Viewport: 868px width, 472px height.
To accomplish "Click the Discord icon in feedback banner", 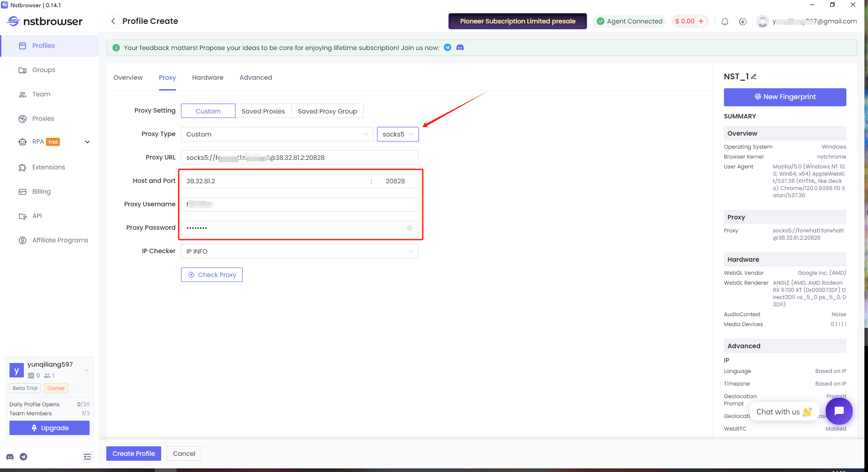I will 460,47.
